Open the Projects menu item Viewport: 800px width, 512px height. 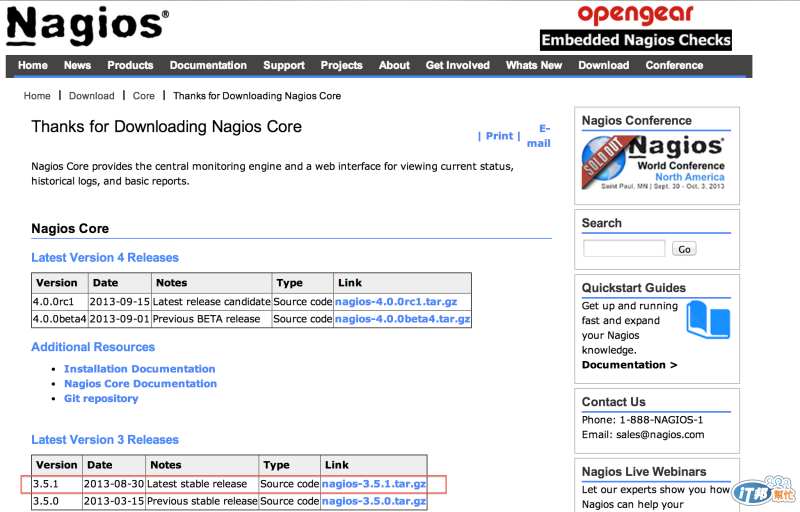tap(341, 65)
